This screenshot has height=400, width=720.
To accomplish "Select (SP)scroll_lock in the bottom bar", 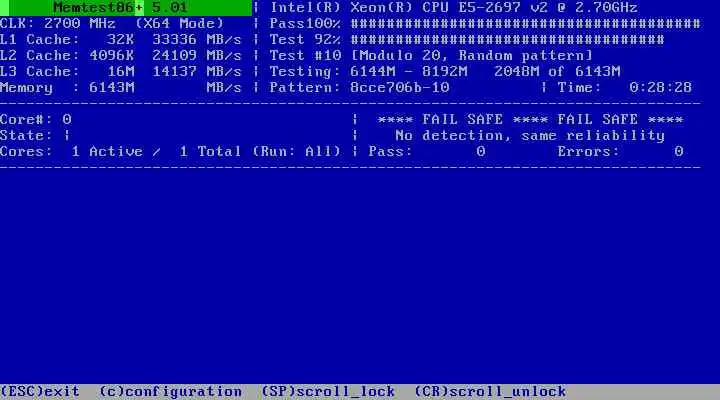I will click(328, 392).
